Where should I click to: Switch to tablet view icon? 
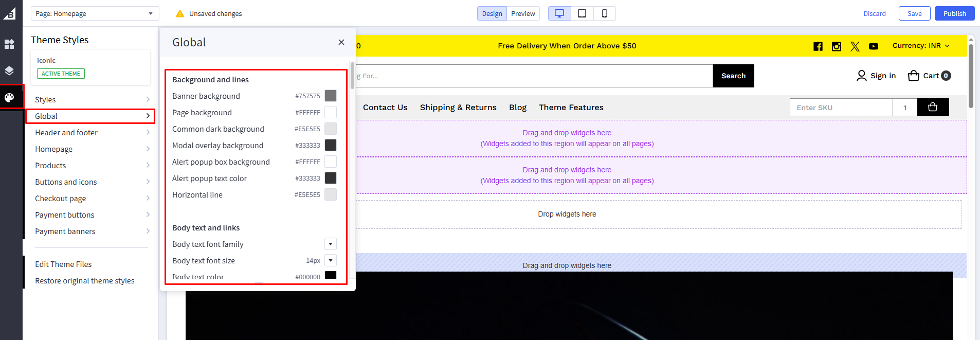click(x=582, y=13)
